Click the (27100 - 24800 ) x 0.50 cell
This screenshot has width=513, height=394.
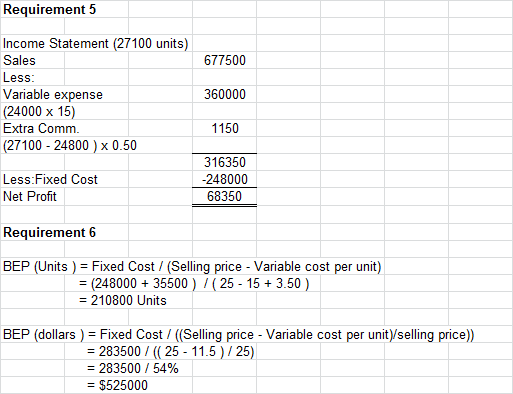click(x=70, y=145)
